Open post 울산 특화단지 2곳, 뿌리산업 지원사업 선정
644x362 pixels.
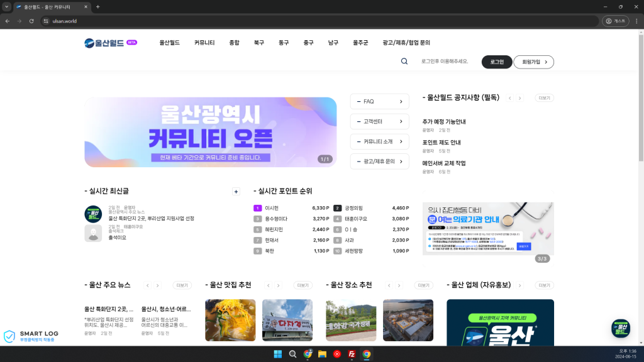click(151, 218)
